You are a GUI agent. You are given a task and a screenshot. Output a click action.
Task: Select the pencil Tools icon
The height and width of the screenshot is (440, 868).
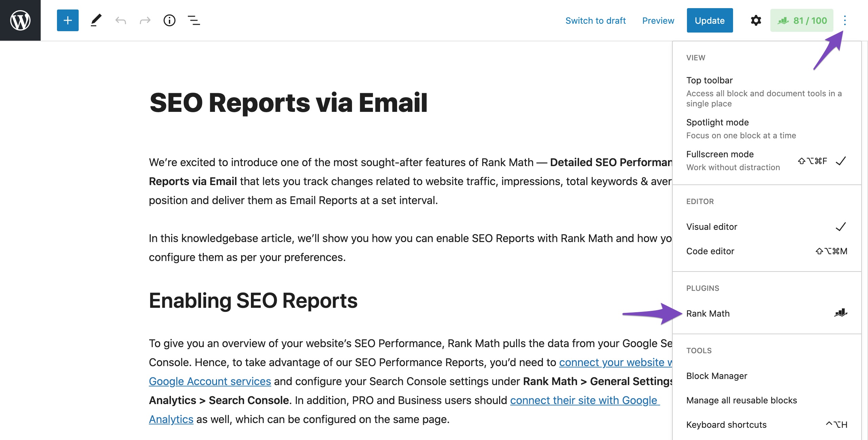(96, 20)
